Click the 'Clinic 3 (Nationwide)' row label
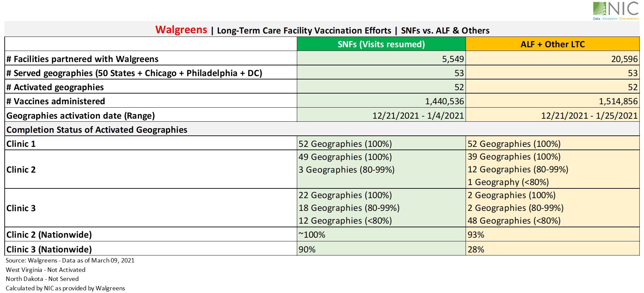The image size is (644, 293). (49, 249)
